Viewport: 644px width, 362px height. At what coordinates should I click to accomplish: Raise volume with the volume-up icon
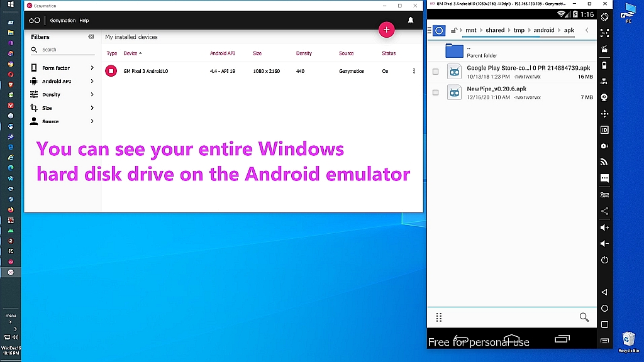point(604,228)
